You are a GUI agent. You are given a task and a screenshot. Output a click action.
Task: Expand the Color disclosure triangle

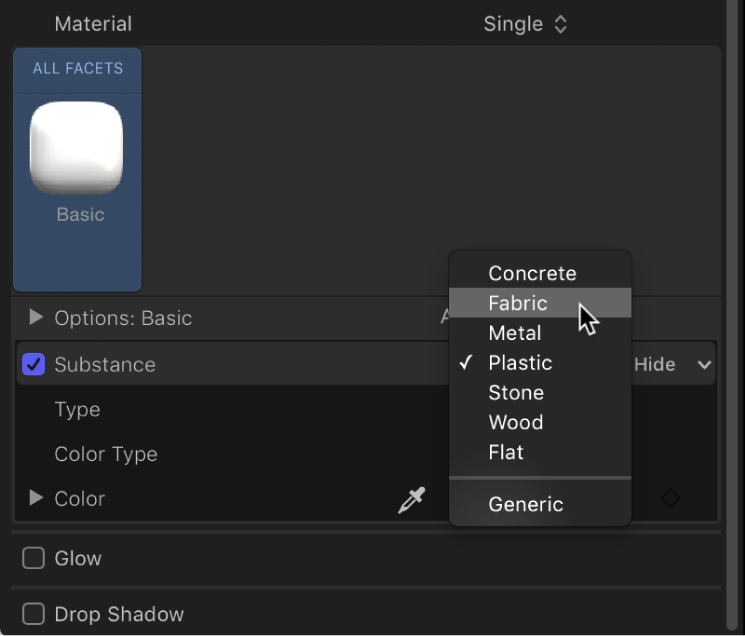coord(37,498)
